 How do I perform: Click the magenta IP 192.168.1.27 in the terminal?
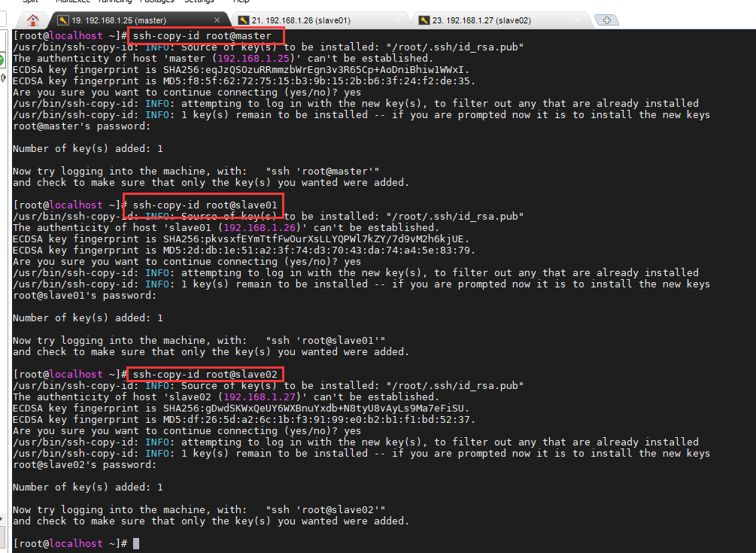pyautogui.click(x=260, y=397)
